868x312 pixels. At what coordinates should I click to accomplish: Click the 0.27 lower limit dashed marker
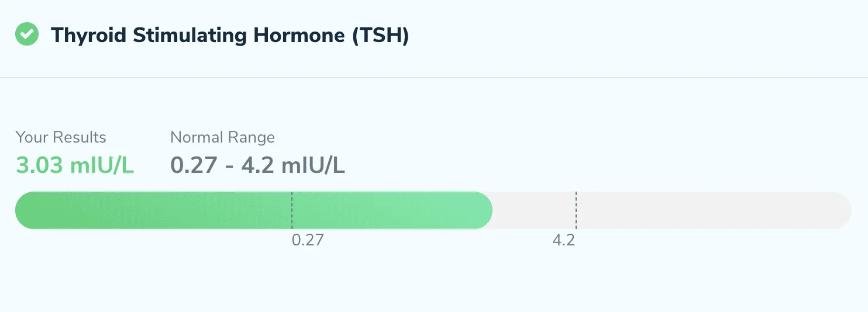point(292,210)
